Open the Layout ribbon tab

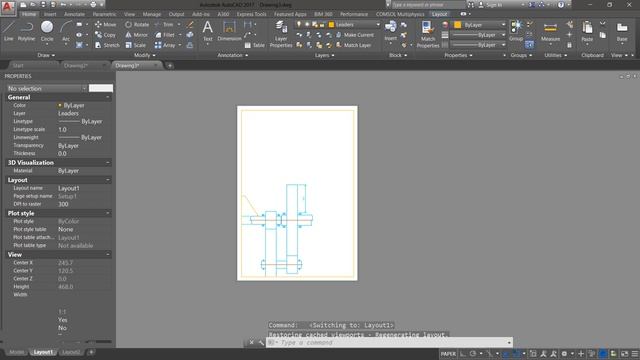click(439, 14)
